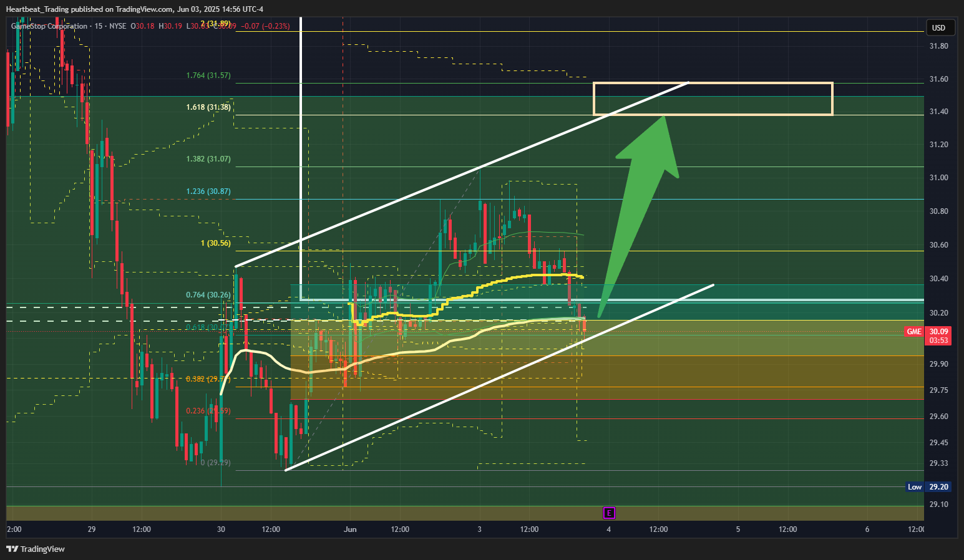Click 30.40 on the price axis
This screenshot has height=560, width=964.
[938, 279]
